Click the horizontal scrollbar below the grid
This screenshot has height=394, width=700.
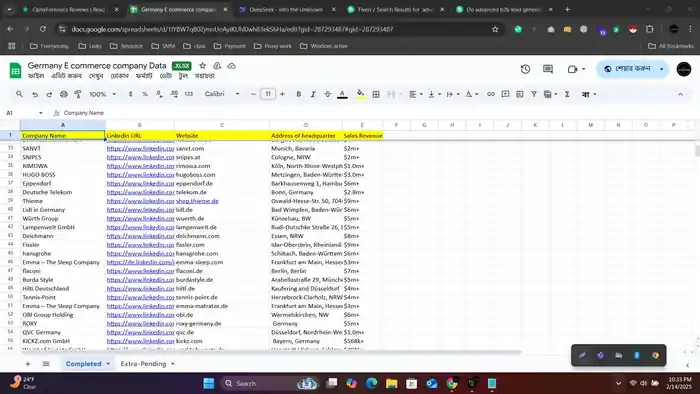coord(271,352)
